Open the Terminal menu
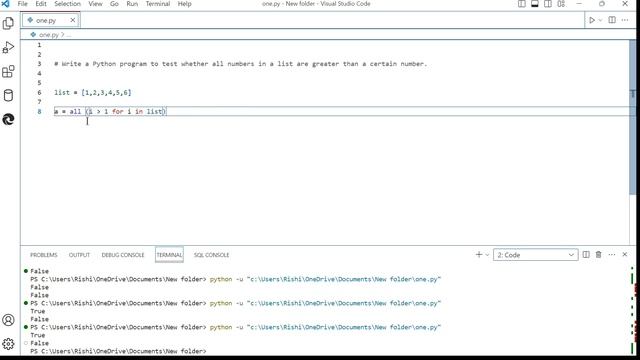640x360 pixels. [158, 4]
